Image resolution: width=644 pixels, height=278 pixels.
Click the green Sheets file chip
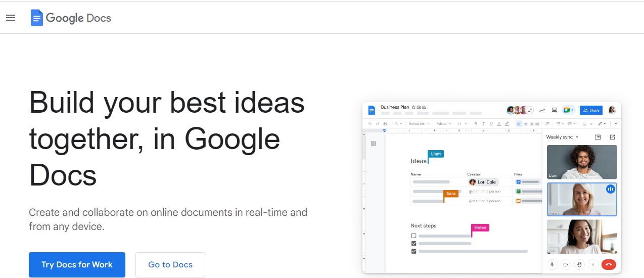(528, 192)
